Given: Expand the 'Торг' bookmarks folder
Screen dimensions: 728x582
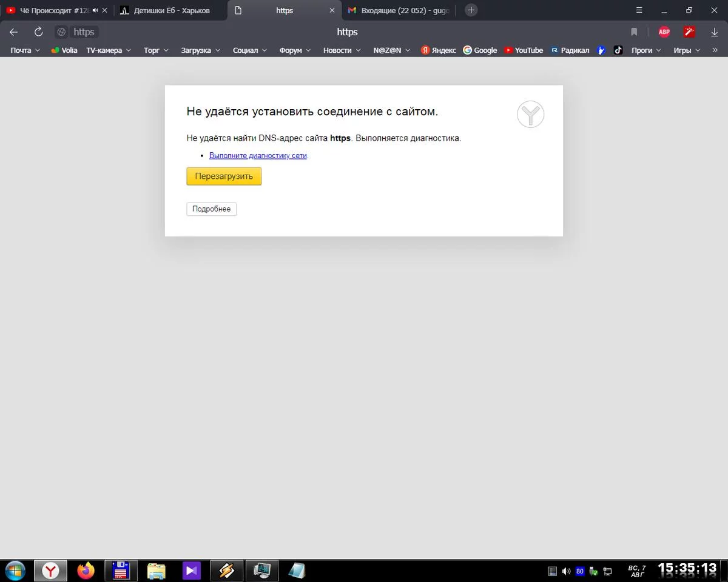Looking at the screenshot, I should (x=156, y=50).
